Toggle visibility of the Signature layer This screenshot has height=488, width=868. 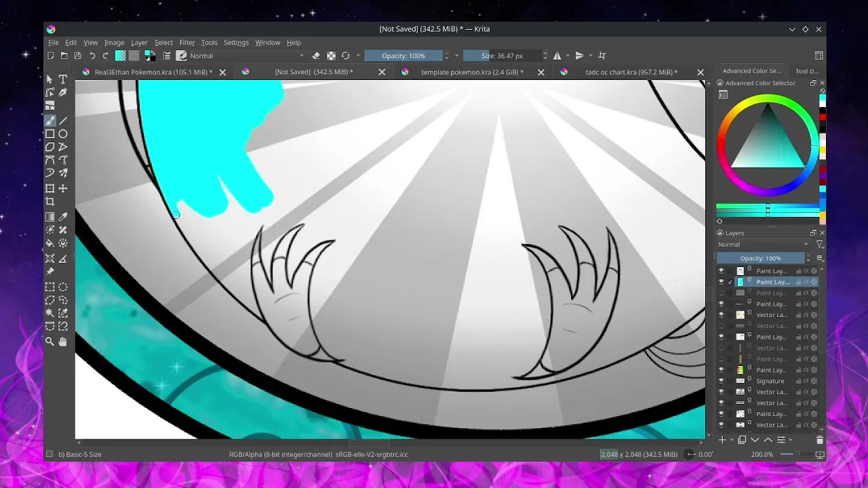click(x=721, y=381)
